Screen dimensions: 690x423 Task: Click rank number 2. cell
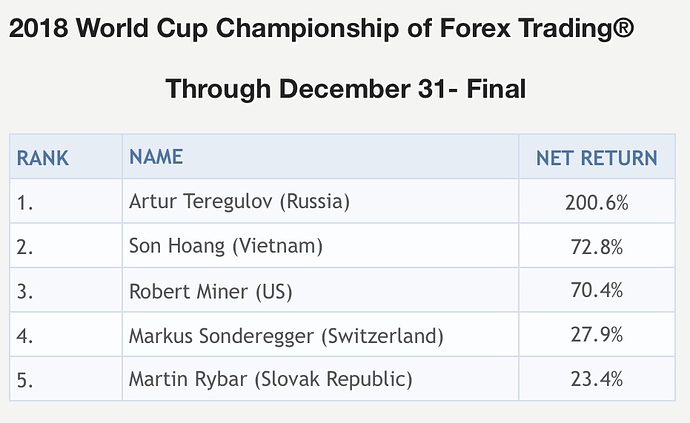coord(66,246)
